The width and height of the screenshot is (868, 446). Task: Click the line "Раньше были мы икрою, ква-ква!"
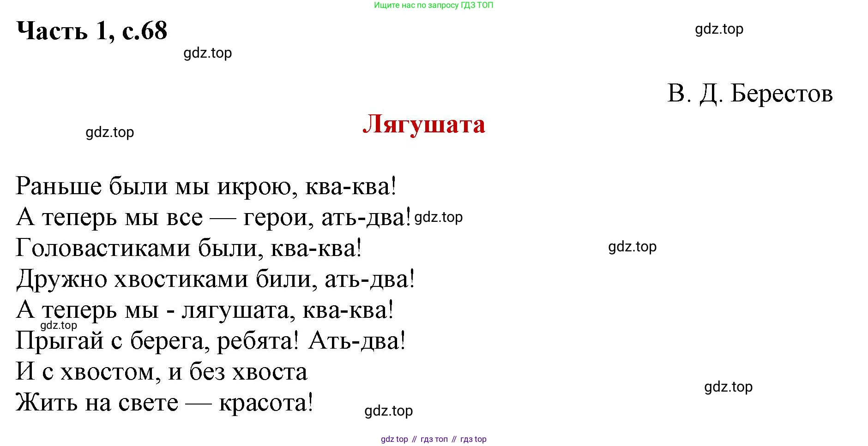click(206, 186)
